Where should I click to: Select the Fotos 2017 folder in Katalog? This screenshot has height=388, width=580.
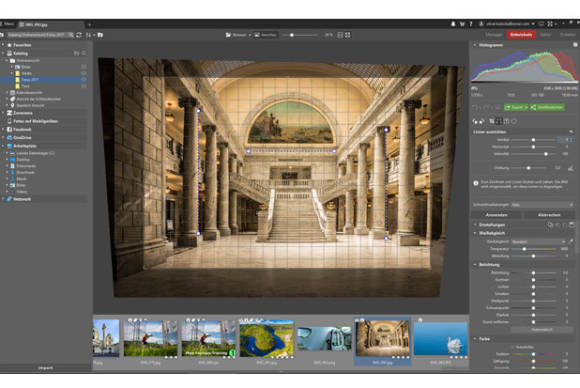click(30, 80)
